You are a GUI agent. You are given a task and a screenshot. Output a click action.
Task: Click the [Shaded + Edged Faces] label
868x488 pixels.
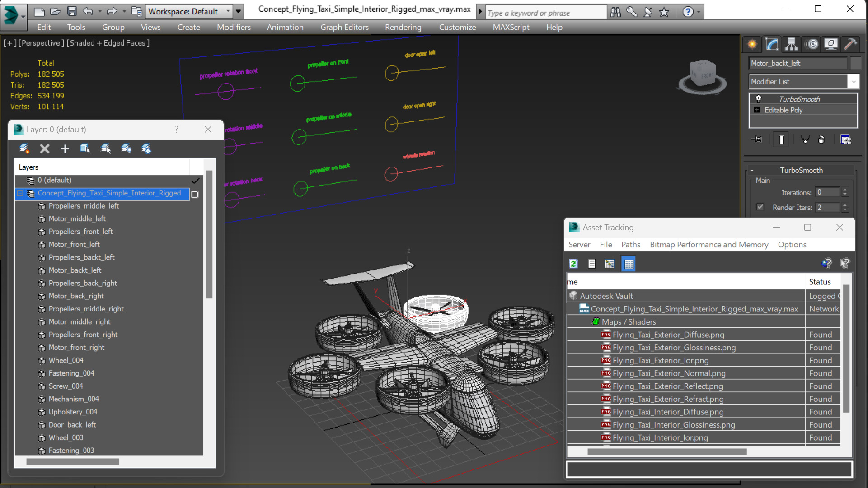[108, 43]
